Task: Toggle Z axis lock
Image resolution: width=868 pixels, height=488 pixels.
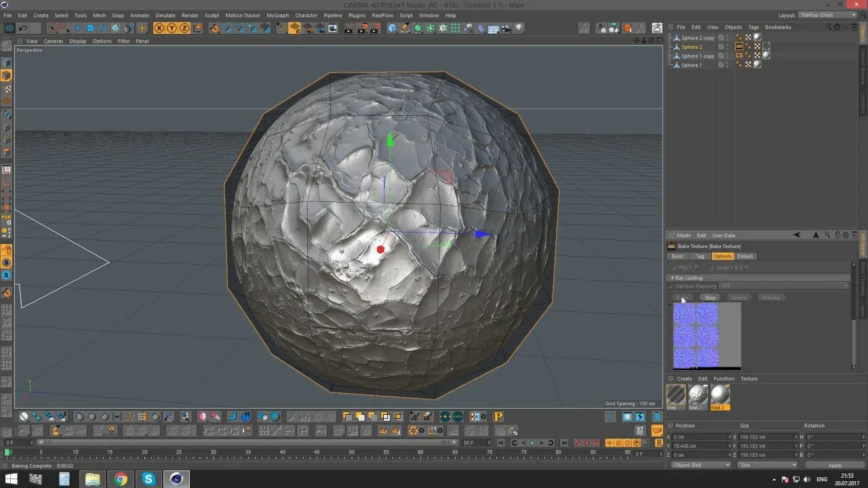Action: click(184, 28)
